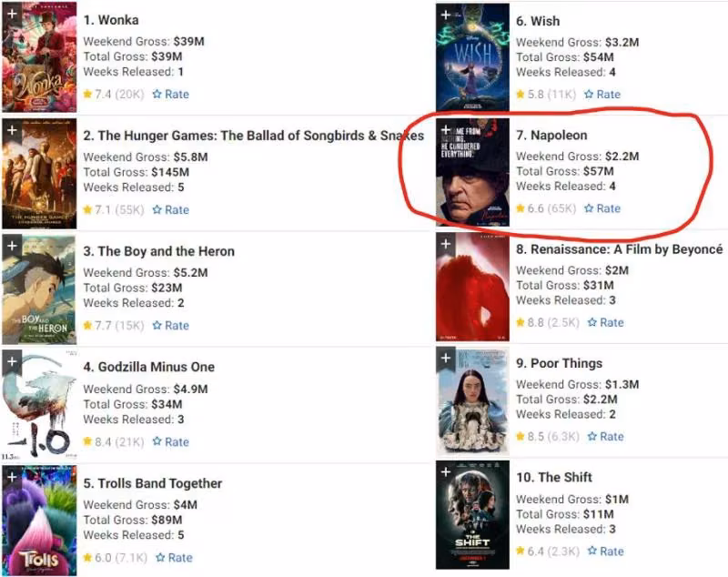
Task: Add Wish to watchlist via plus ribbon
Action: [446, 15]
